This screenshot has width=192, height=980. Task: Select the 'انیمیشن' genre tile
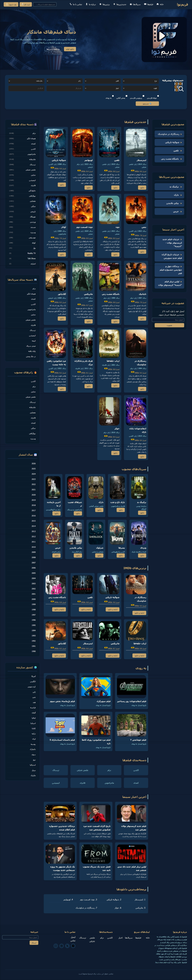(56, 783)
